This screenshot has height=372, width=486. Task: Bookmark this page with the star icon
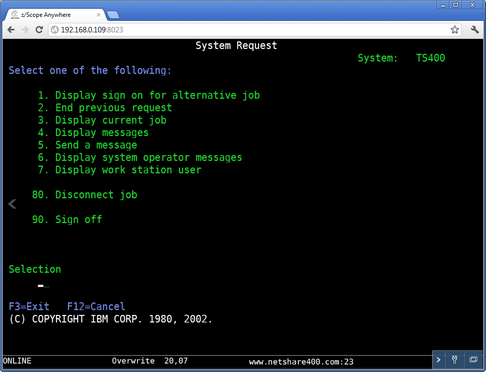(455, 30)
